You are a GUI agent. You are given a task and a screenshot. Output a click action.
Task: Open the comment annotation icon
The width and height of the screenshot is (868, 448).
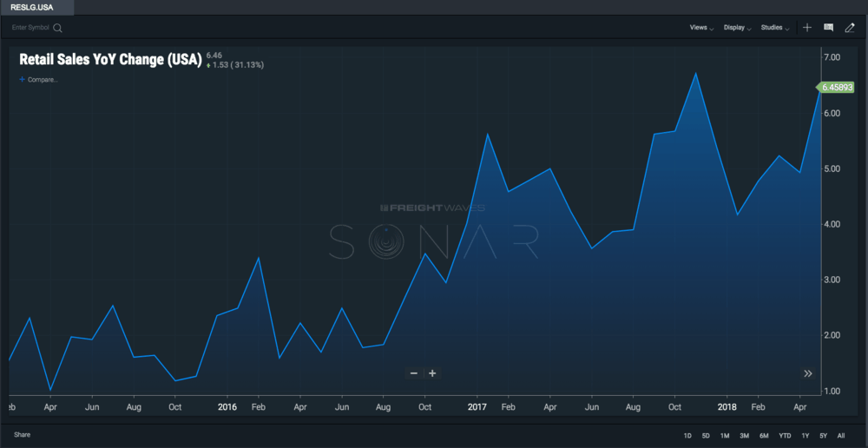[x=828, y=28]
